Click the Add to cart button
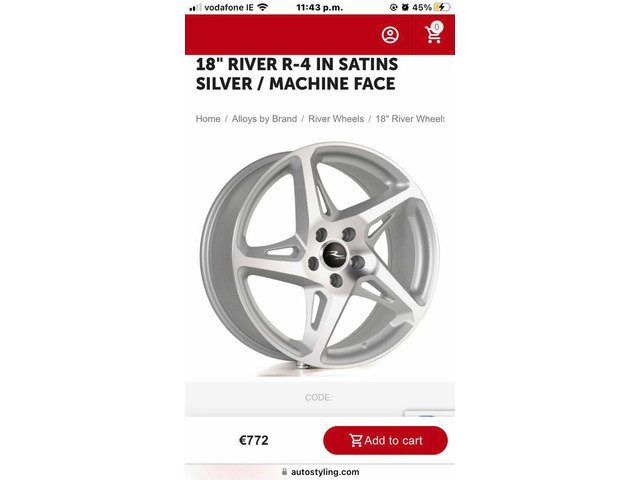The height and width of the screenshot is (480, 640). pyautogui.click(x=385, y=440)
